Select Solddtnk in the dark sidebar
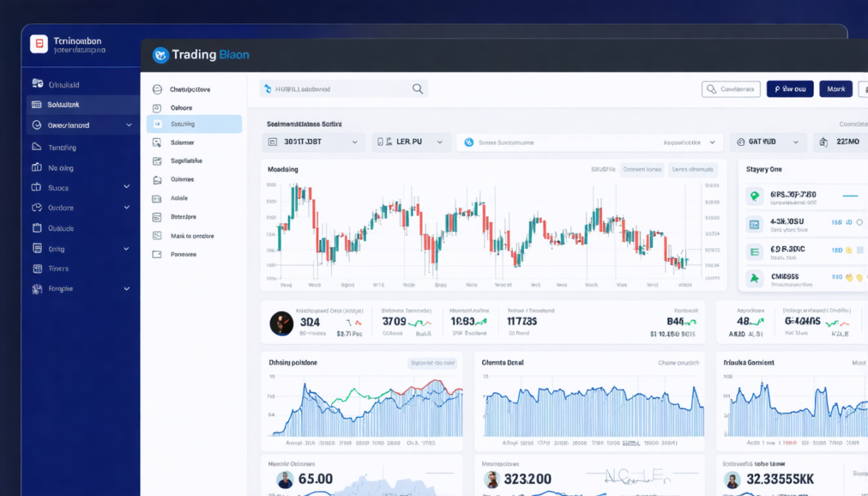The height and width of the screenshot is (496, 868). pyautogui.click(x=83, y=105)
